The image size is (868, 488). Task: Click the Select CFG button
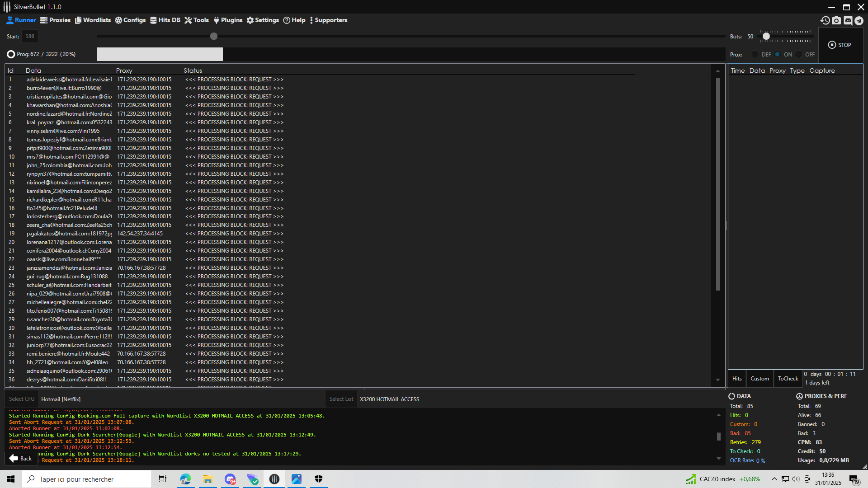coord(21,399)
